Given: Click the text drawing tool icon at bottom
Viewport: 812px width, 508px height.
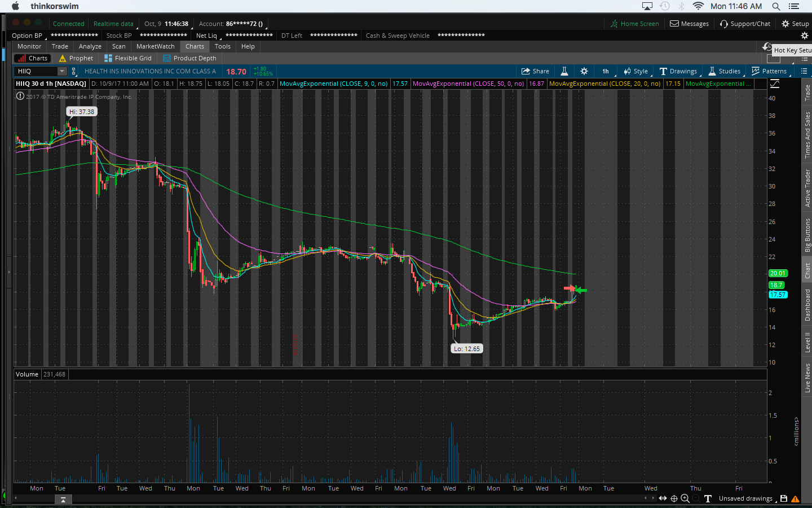Looking at the screenshot, I should (x=708, y=498).
